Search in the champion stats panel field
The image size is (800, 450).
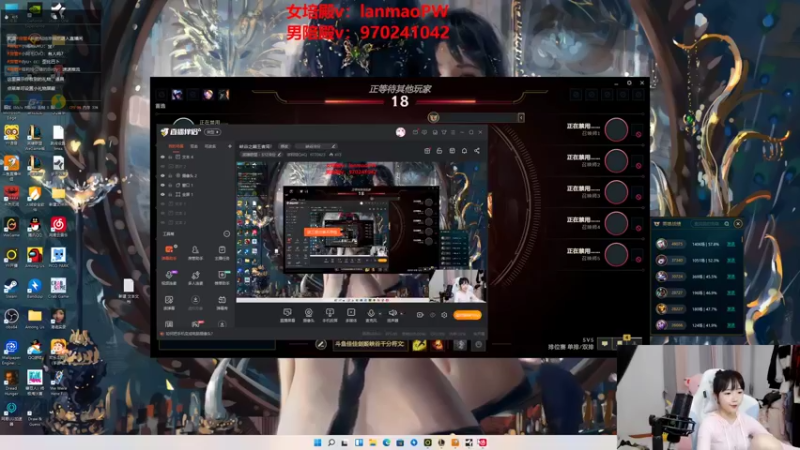pyautogui.click(x=710, y=223)
